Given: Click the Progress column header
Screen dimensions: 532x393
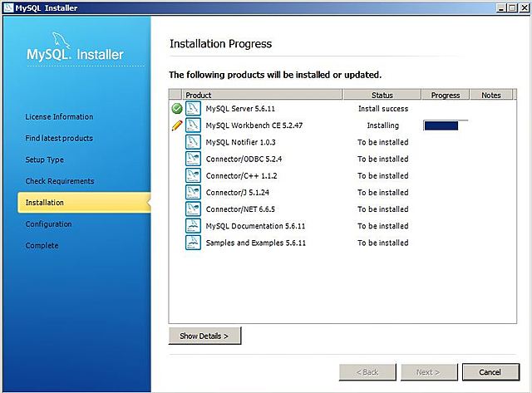Looking at the screenshot, I should [446, 95].
